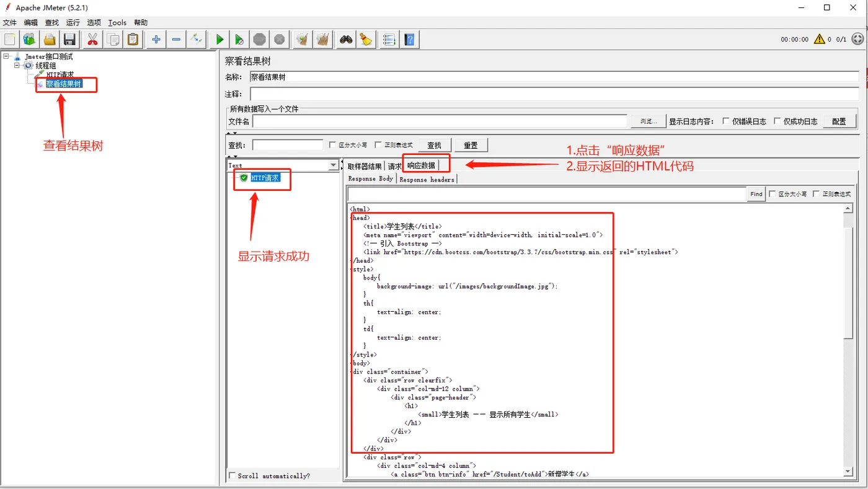Select the Response Body sub-tab

click(x=371, y=178)
